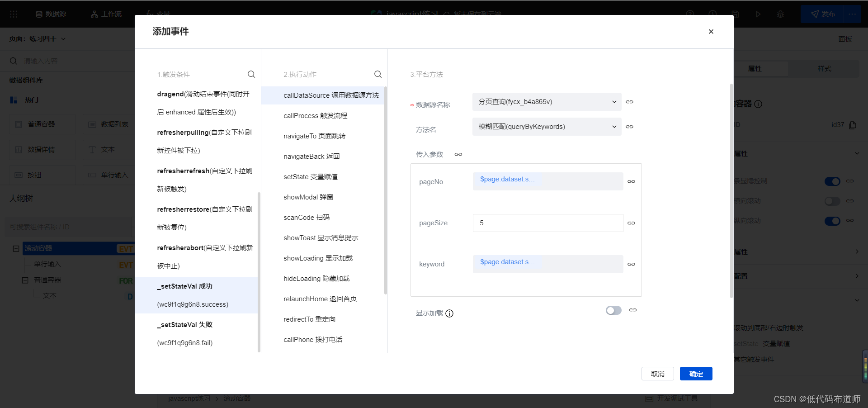Click bind link icon next to 显示加载 switch
Image resolution: width=868 pixels, height=408 pixels.
pos(633,310)
